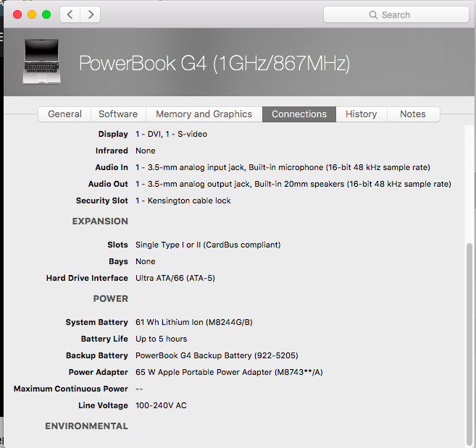Click the Infrared label
Screen dimensions: 476x448
(x=112, y=151)
